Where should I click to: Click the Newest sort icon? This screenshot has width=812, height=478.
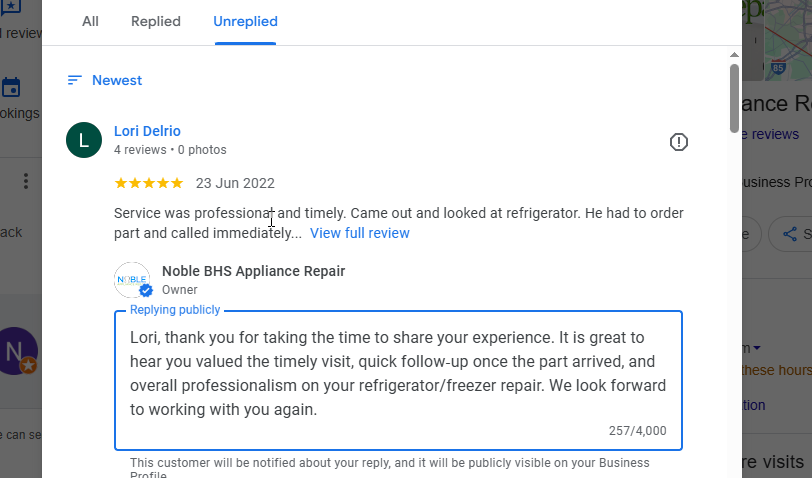75,80
